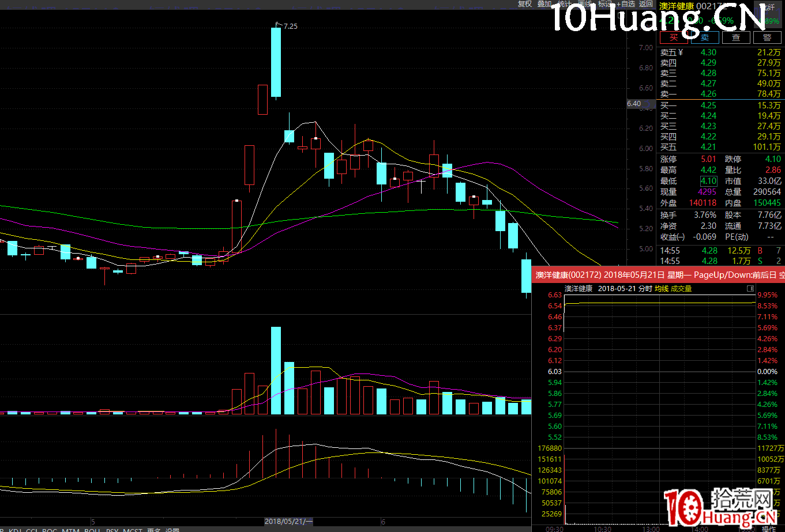Select the PSY indicator tab

click(111, 530)
